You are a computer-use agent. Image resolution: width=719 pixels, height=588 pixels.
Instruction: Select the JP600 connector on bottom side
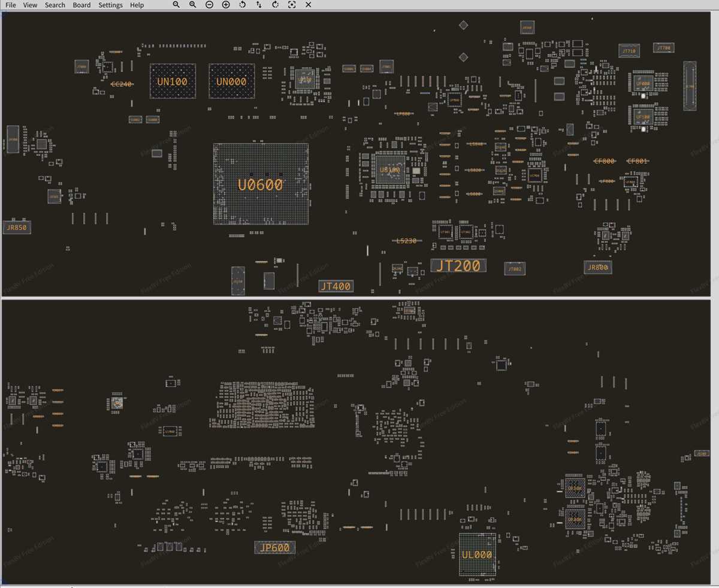coord(275,547)
